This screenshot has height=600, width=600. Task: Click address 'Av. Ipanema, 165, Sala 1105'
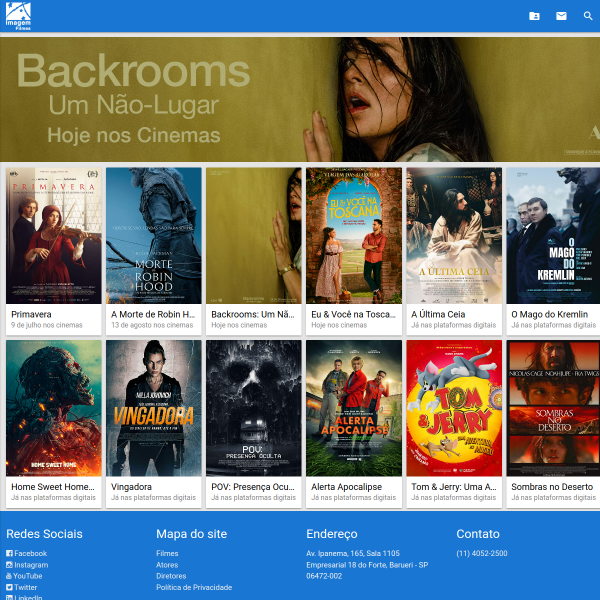click(353, 553)
